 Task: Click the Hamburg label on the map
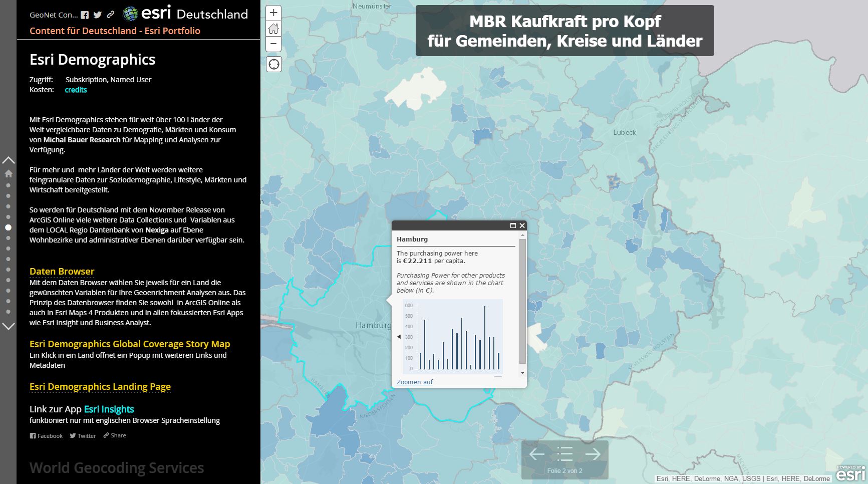pyautogui.click(x=373, y=326)
